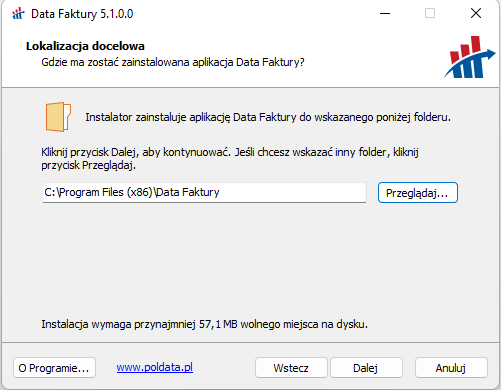Visit the www.poldata.pl link
This screenshot has width=501, height=390.
[155, 367]
